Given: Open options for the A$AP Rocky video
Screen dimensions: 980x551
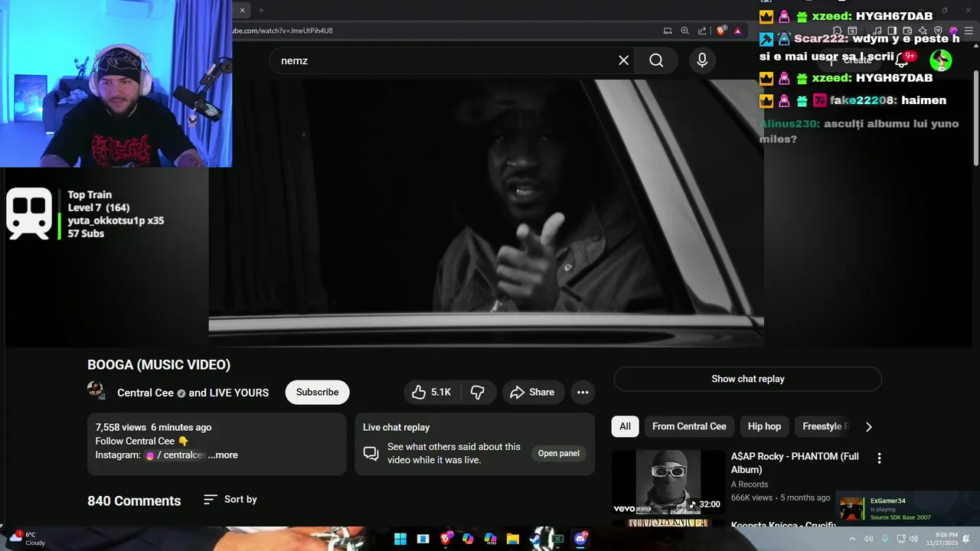Looking at the screenshot, I should (x=879, y=458).
